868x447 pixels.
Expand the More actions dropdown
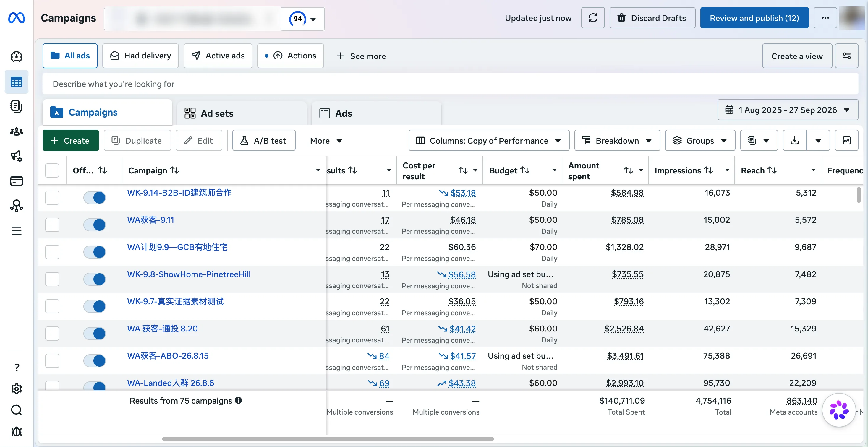click(x=326, y=140)
